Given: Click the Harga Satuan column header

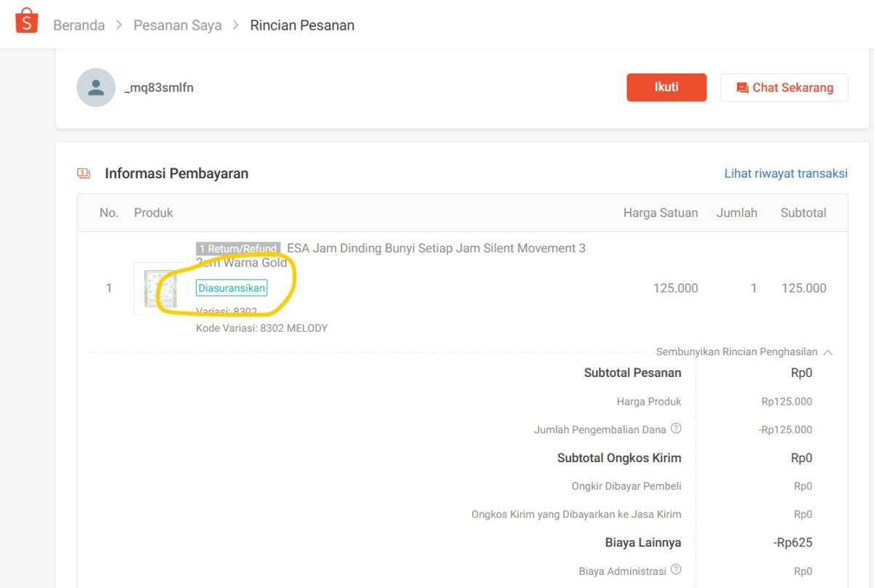Looking at the screenshot, I should pos(660,213).
